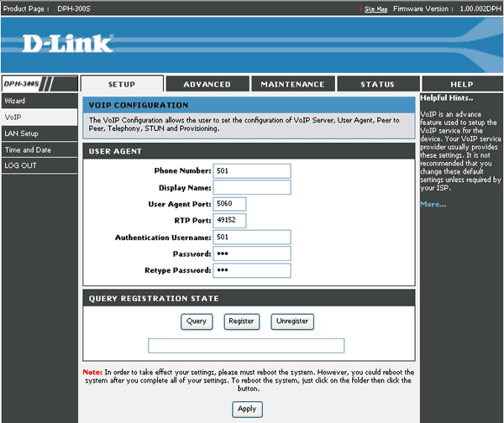Click the USER AGENT section header
Image resolution: width=504 pixels, height=423 pixels.
coord(115,151)
